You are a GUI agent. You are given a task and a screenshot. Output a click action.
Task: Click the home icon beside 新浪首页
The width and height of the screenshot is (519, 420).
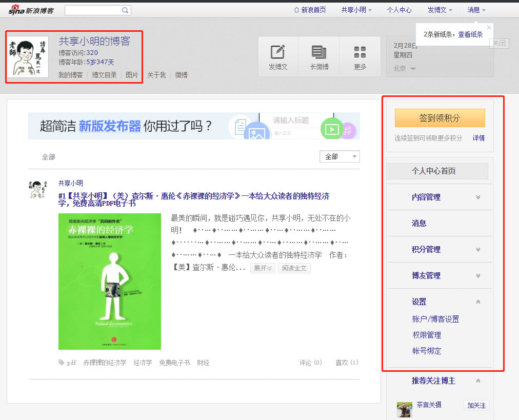[x=296, y=10]
